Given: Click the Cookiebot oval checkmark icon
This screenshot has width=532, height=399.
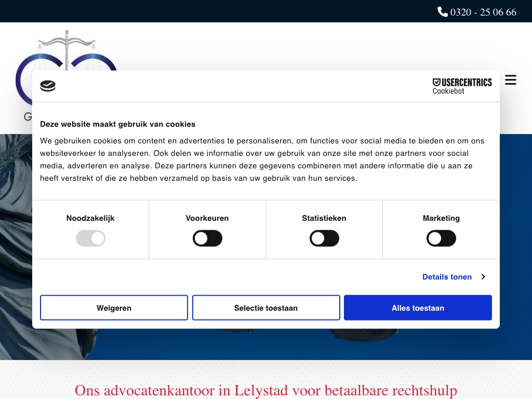Looking at the screenshot, I should click(x=48, y=86).
